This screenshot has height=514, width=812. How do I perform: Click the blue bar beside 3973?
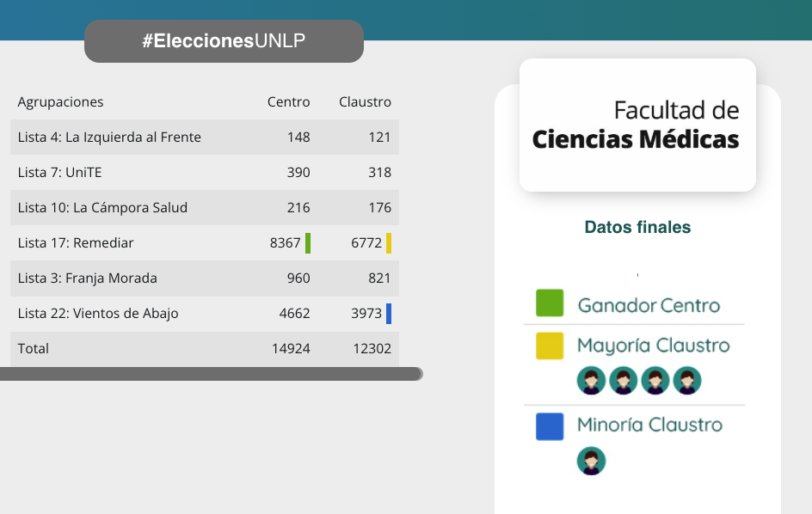(x=389, y=314)
